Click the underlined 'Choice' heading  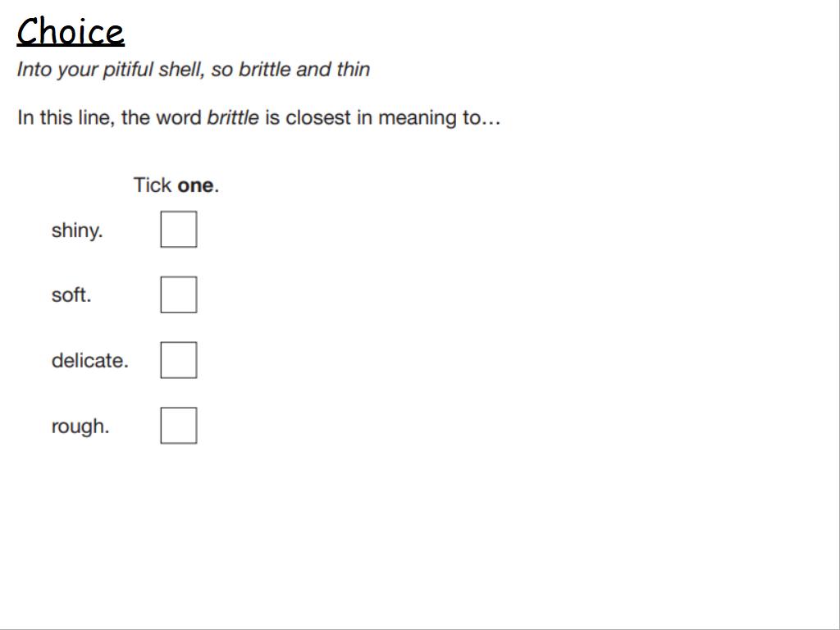coord(71,32)
